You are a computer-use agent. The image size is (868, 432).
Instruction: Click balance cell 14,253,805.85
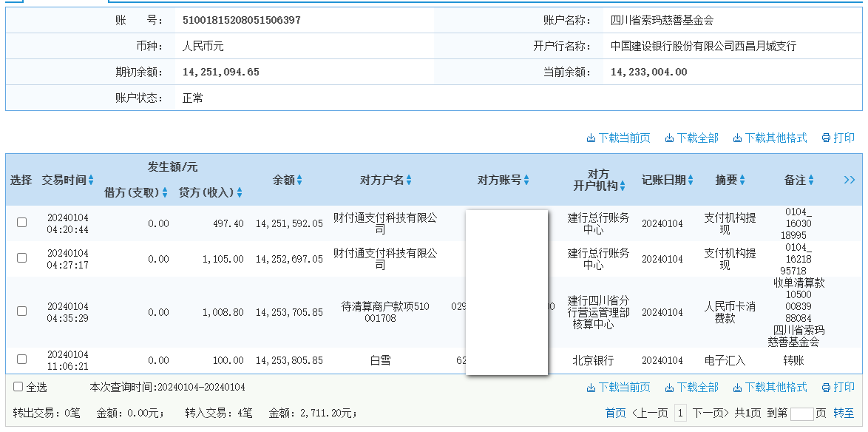[289, 360]
